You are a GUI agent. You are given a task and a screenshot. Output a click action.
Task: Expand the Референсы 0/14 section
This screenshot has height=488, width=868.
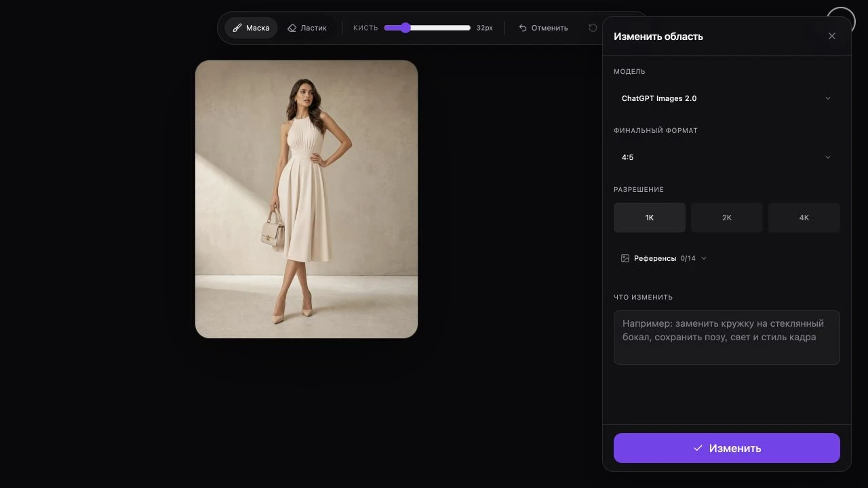pos(664,258)
